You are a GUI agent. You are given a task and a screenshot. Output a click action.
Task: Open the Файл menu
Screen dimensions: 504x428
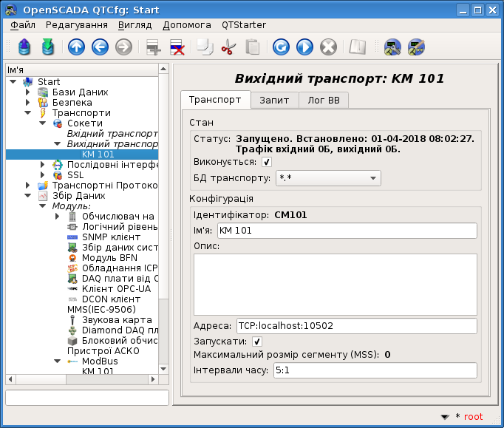click(23, 25)
